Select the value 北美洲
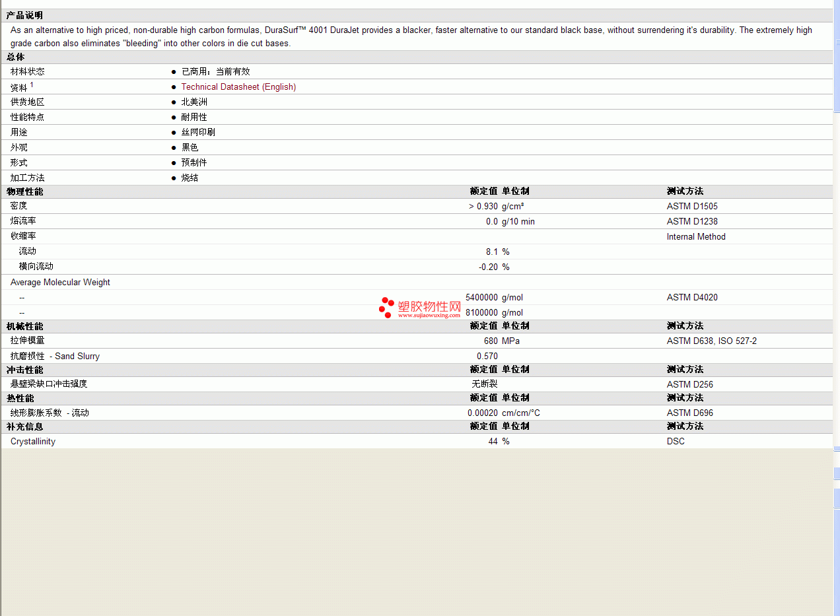 pyautogui.click(x=194, y=102)
